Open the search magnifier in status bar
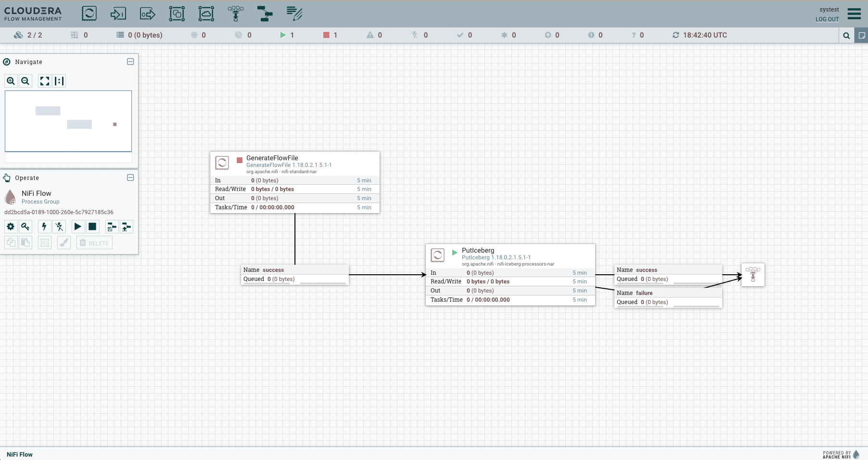Image resolution: width=868 pixels, height=460 pixels. [x=846, y=35]
